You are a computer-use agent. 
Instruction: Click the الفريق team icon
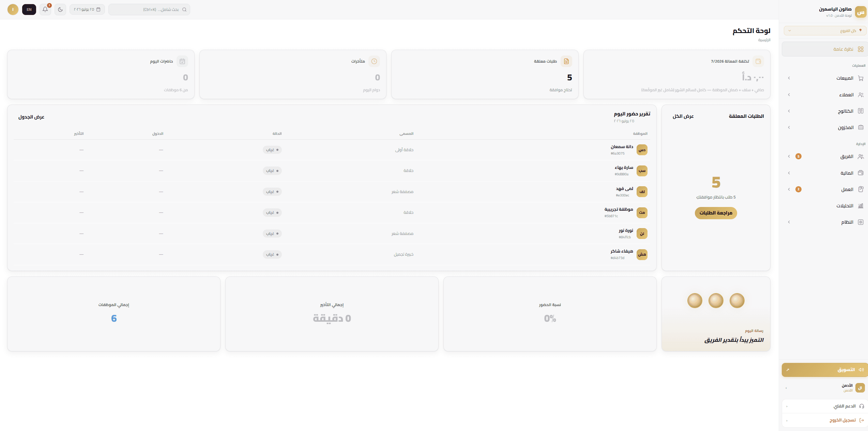coord(861,157)
